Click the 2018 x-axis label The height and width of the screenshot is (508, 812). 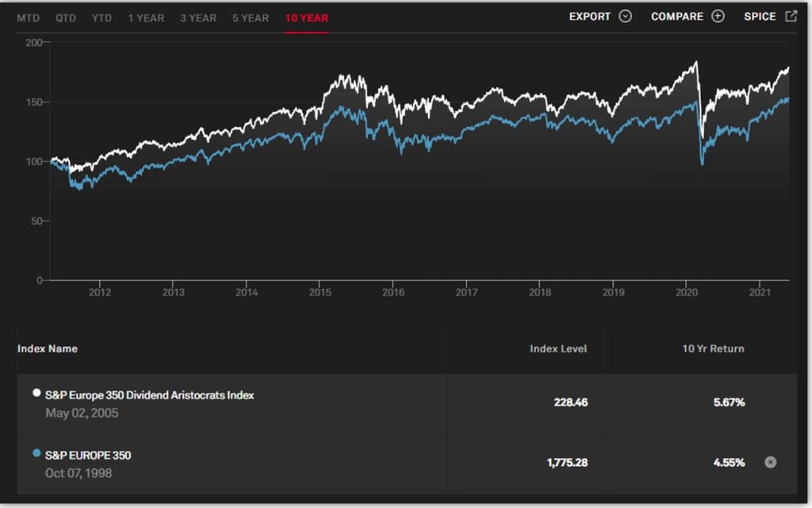(x=540, y=292)
